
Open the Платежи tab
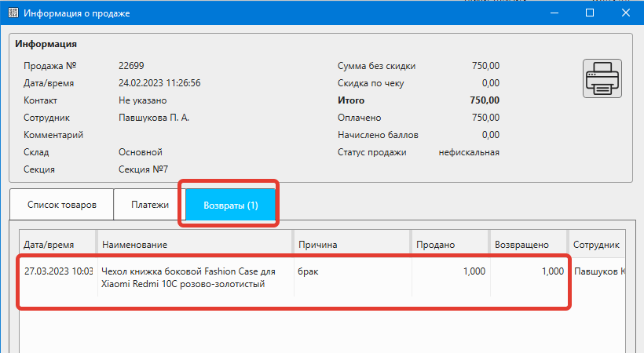pos(149,206)
